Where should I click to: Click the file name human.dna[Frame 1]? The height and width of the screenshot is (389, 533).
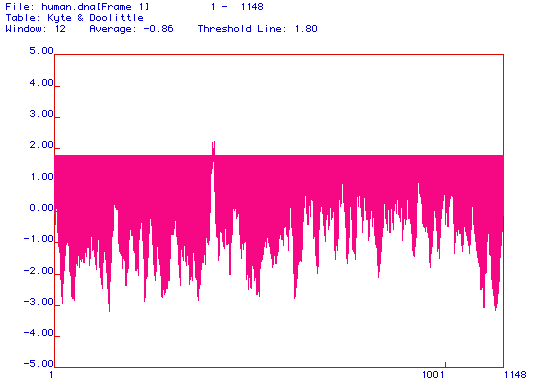(x=95, y=7)
